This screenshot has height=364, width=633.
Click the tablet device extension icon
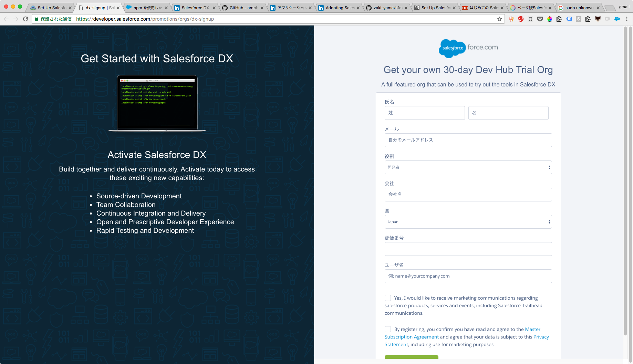tap(530, 19)
